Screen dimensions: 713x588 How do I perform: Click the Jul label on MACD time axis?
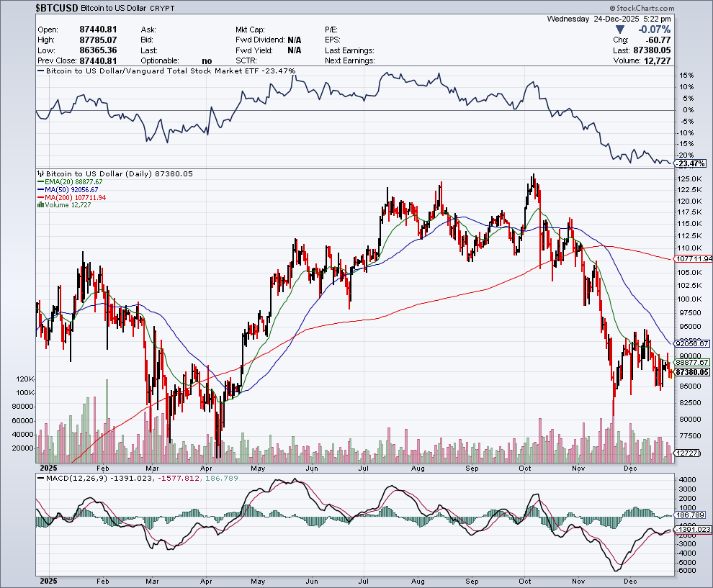tap(364, 579)
